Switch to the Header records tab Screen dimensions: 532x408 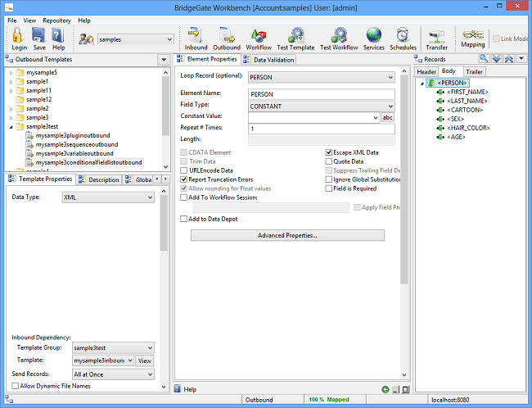tap(426, 71)
